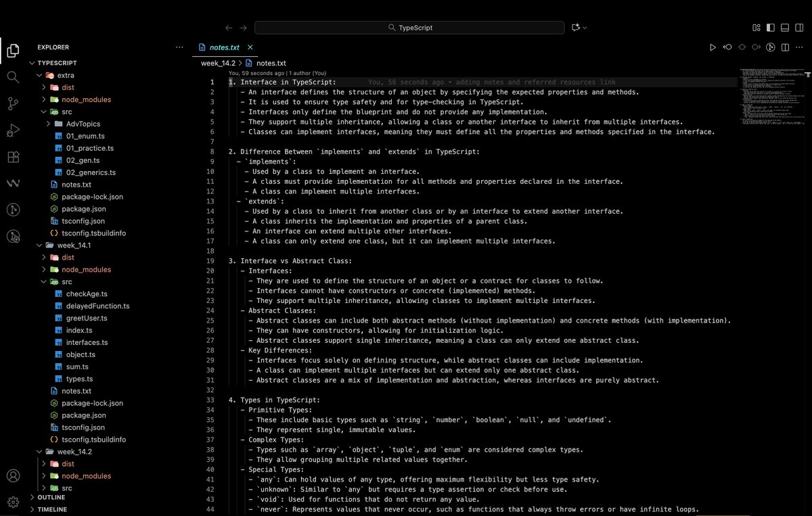Go back using the left arrow

tap(229, 28)
